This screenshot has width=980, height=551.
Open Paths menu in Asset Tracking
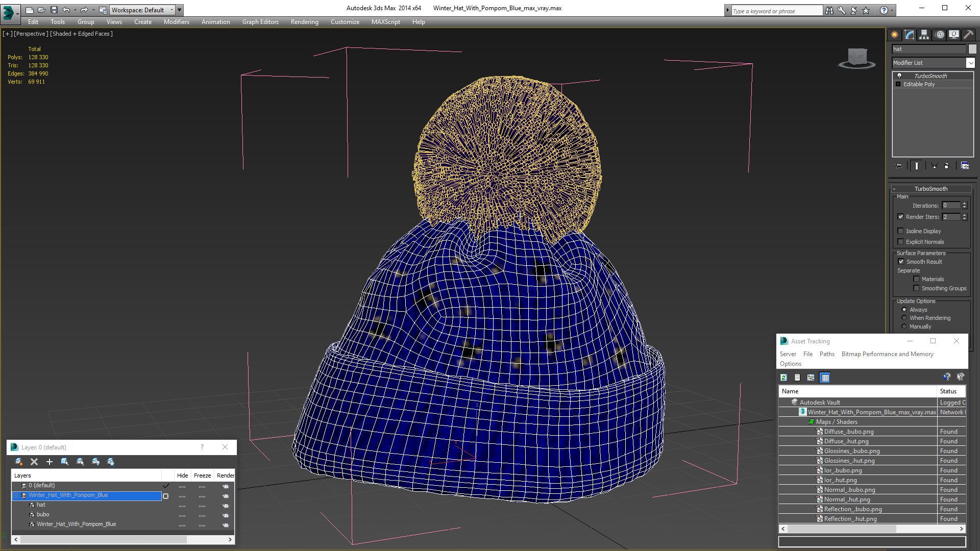pyautogui.click(x=827, y=354)
